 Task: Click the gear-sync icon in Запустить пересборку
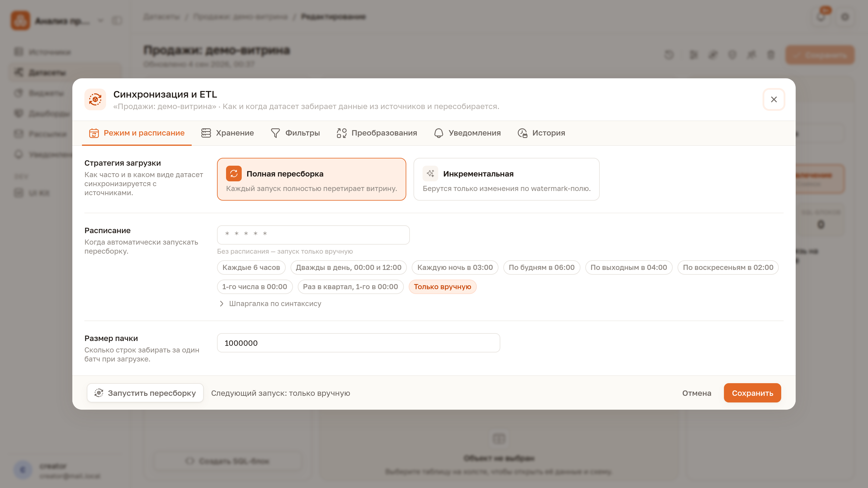[99, 393]
